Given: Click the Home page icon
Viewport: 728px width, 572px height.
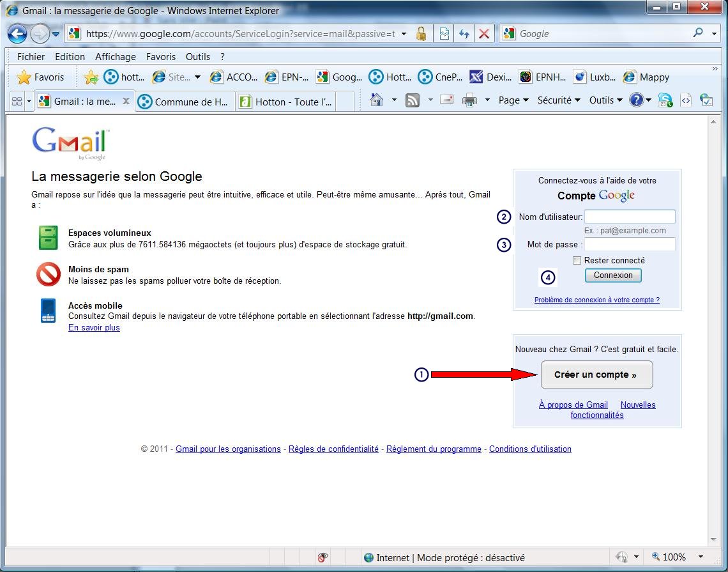Looking at the screenshot, I should tap(377, 100).
